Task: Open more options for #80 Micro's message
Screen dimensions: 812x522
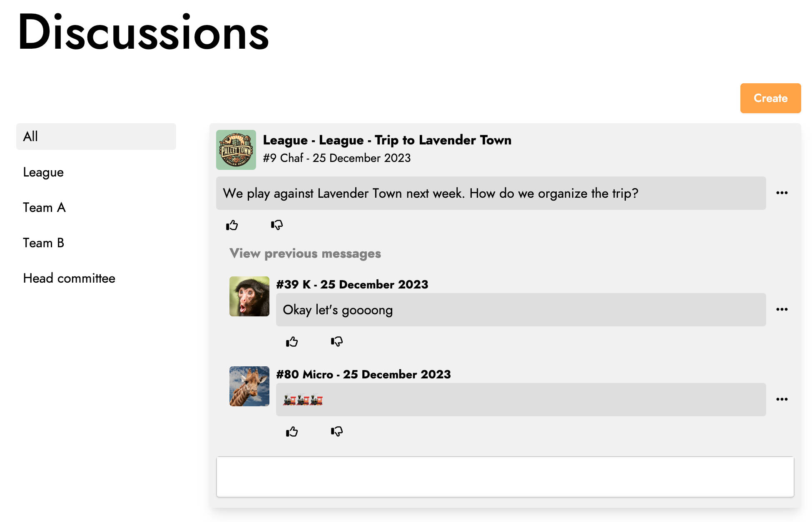Action: click(782, 399)
